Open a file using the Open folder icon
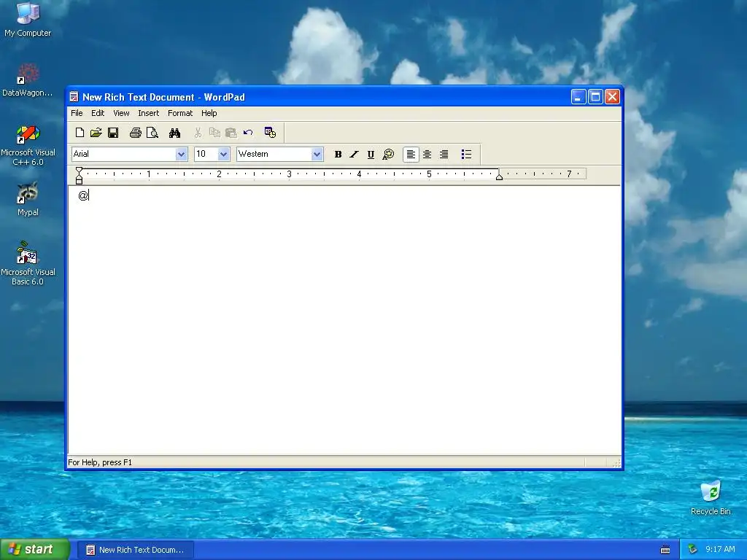 96,133
